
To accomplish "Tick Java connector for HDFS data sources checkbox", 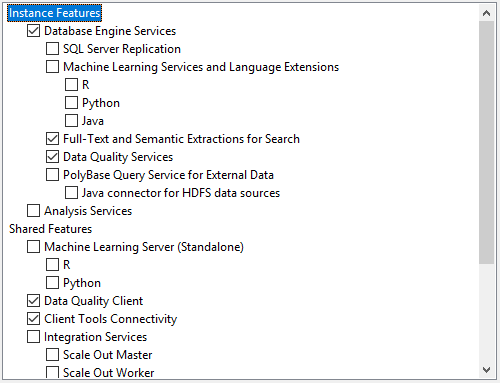I will pyautogui.click(x=71, y=193).
